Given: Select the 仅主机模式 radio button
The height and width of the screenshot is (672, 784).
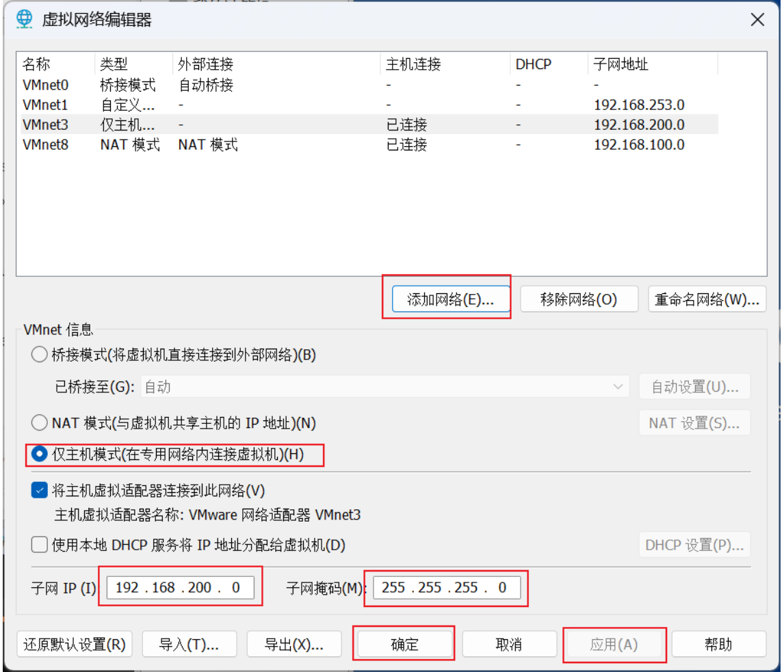Looking at the screenshot, I should [x=40, y=454].
